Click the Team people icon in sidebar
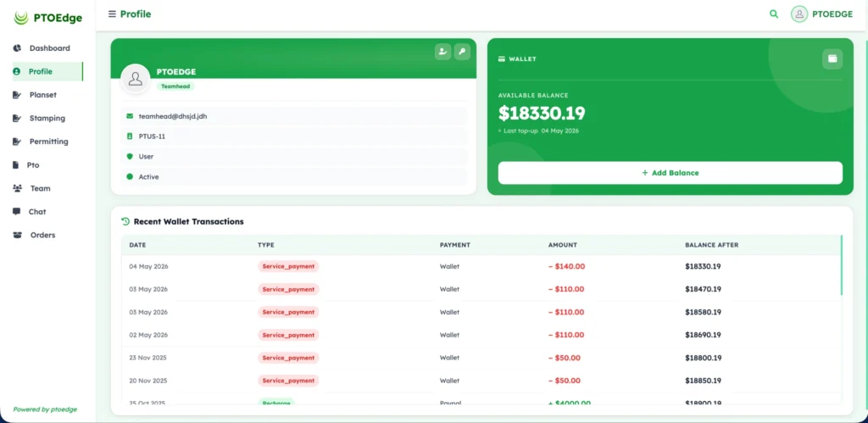This screenshot has width=868, height=423. (17, 188)
